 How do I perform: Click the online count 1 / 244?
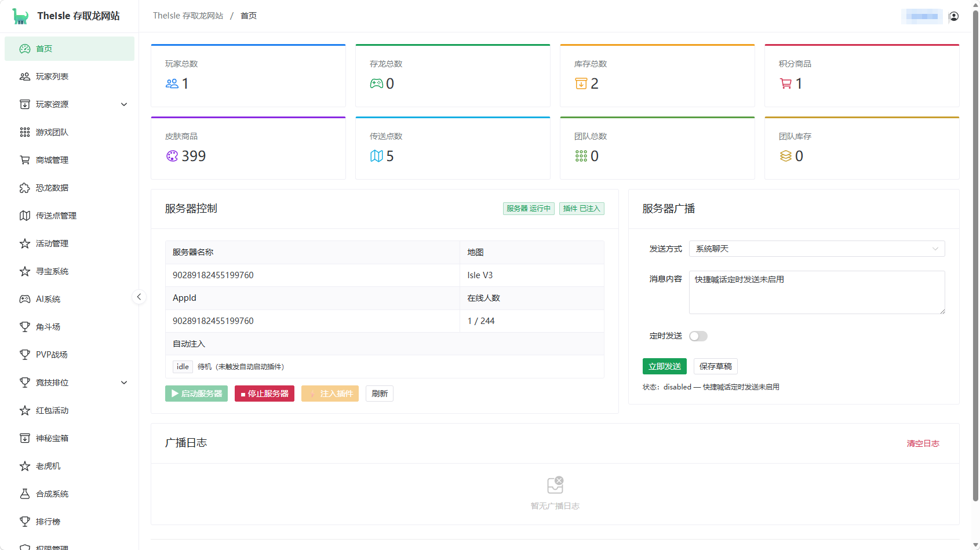[481, 321]
